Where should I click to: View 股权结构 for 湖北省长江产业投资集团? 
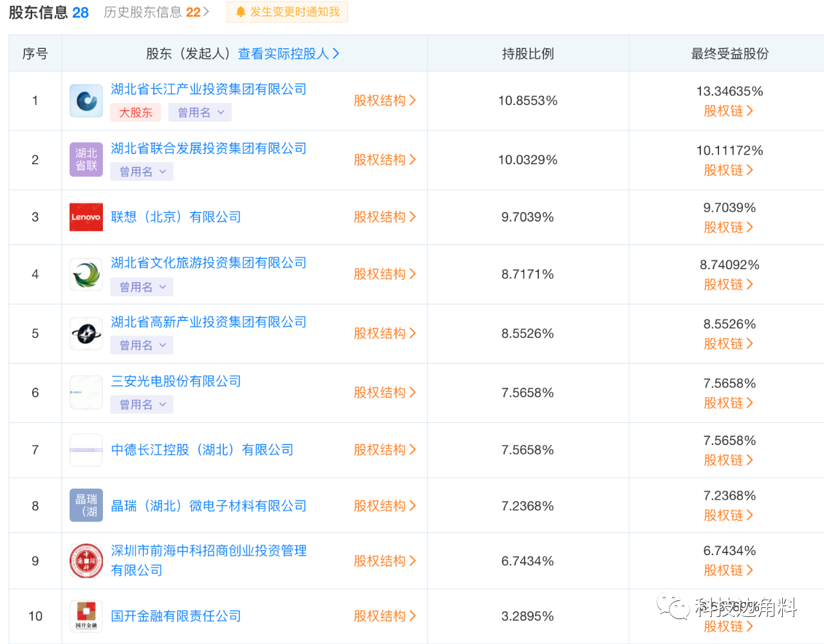[385, 100]
